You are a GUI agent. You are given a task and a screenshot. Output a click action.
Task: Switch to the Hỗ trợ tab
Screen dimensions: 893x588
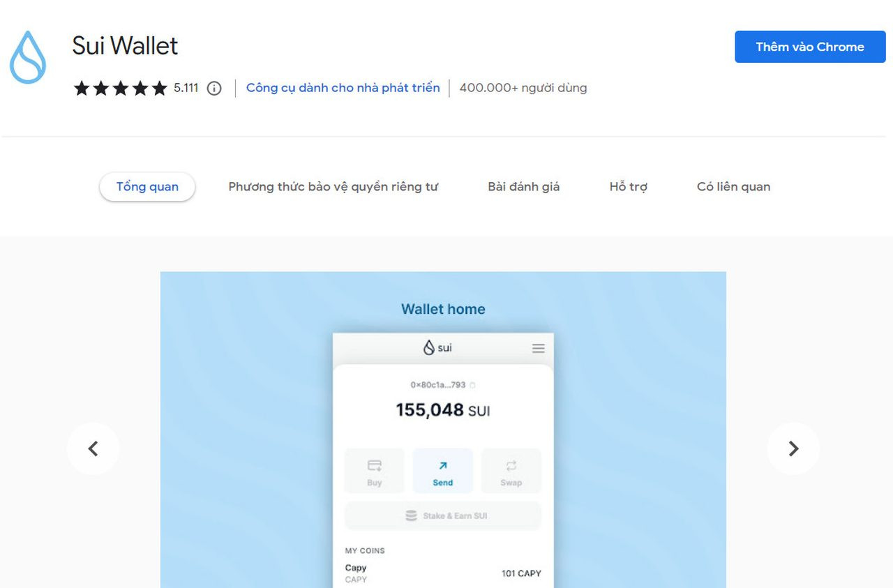pos(628,187)
